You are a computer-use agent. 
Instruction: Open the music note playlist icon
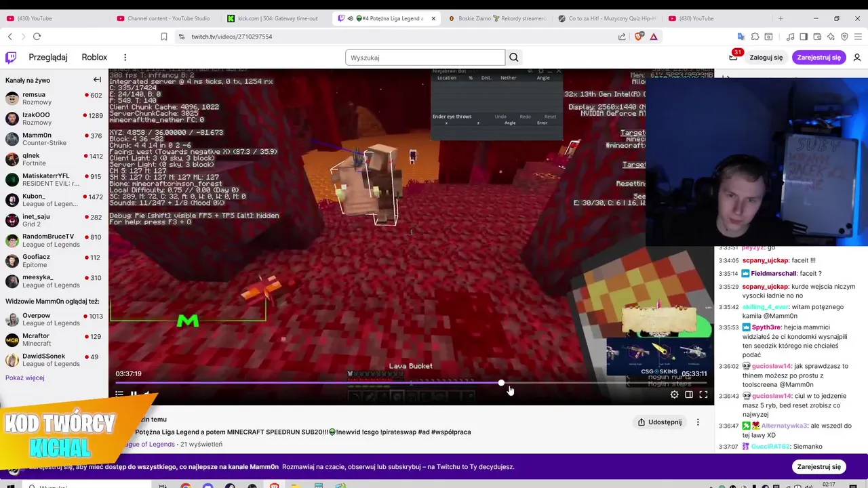[x=791, y=37]
